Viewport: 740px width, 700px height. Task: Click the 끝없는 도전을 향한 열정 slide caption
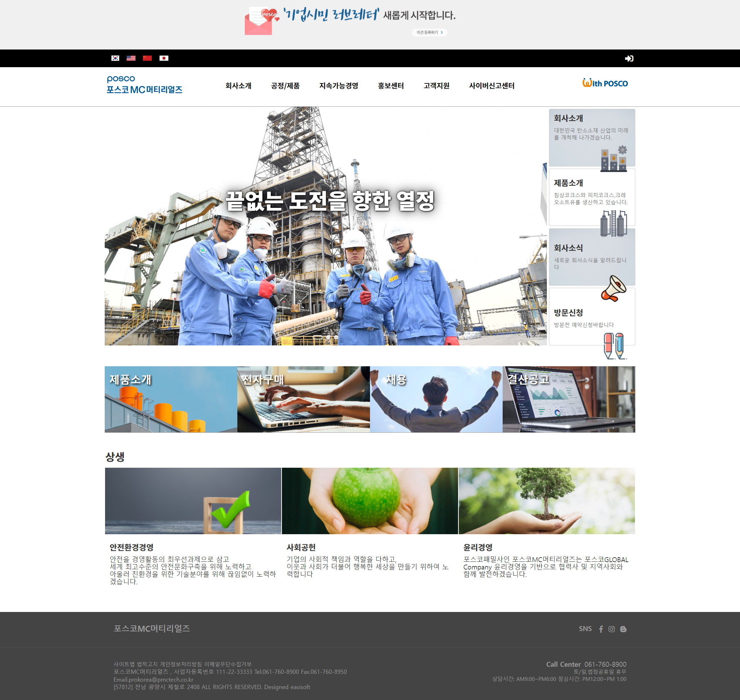click(x=330, y=201)
